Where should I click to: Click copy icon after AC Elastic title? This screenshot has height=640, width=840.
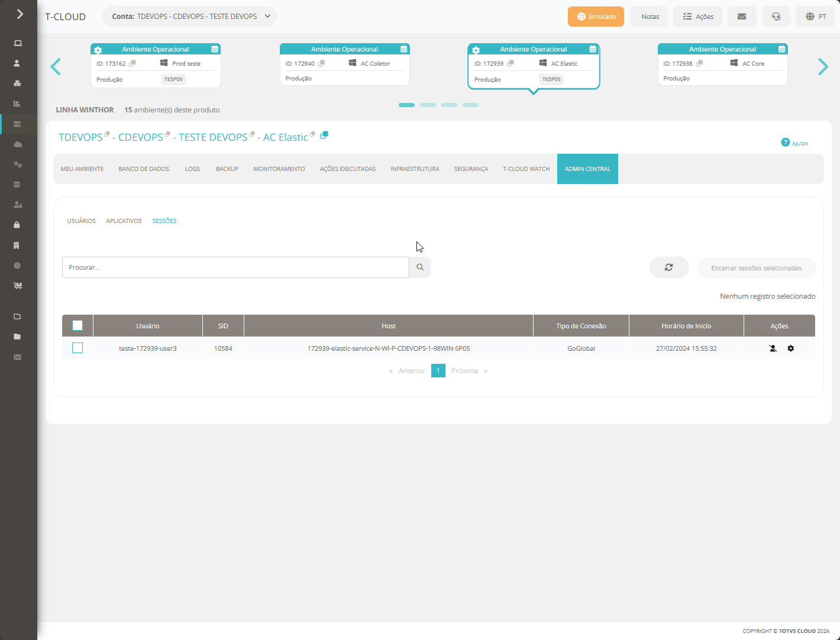click(x=324, y=135)
